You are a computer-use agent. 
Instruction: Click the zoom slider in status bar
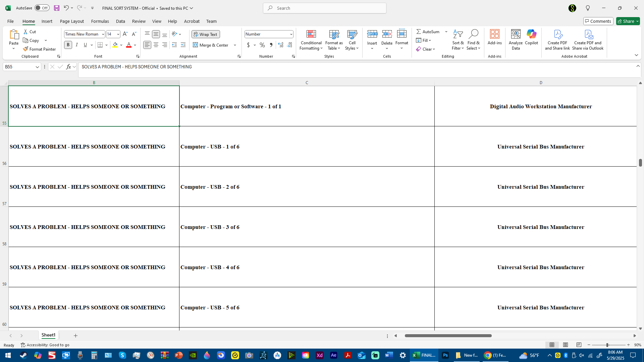pyautogui.click(x=607, y=345)
